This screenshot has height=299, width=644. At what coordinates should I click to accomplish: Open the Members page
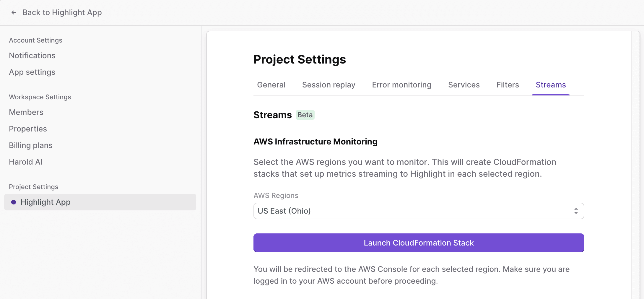pyautogui.click(x=26, y=112)
